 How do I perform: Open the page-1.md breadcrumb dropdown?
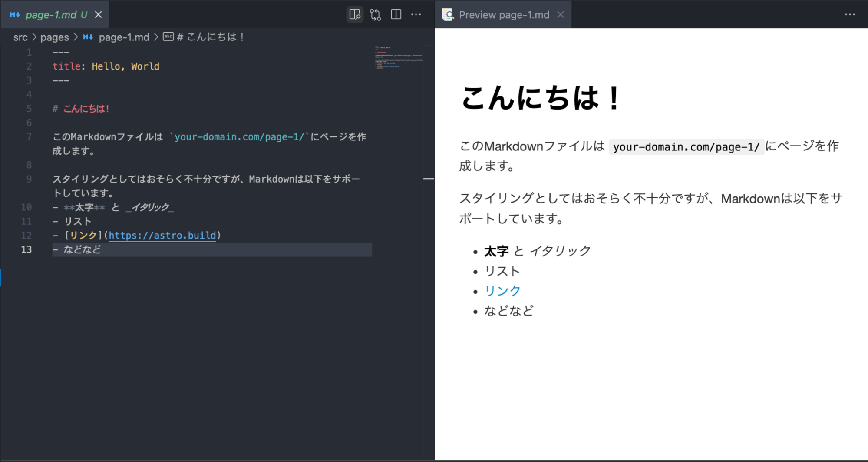[x=124, y=37]
